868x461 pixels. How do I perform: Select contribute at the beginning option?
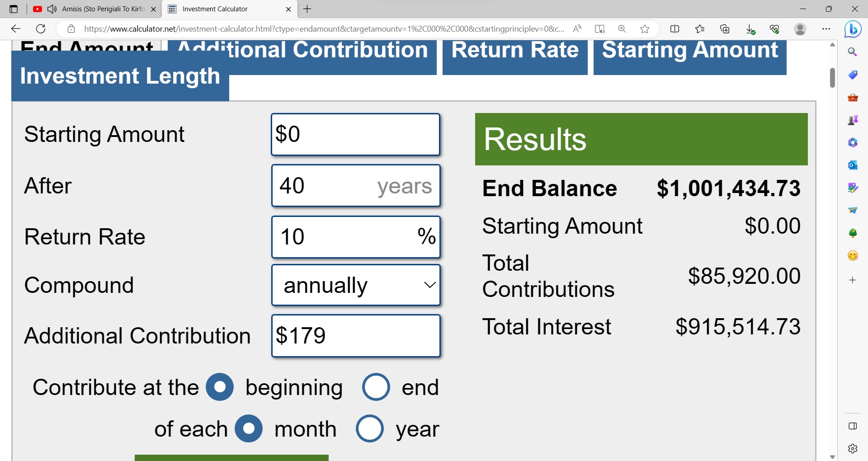[x=220, y=387]
